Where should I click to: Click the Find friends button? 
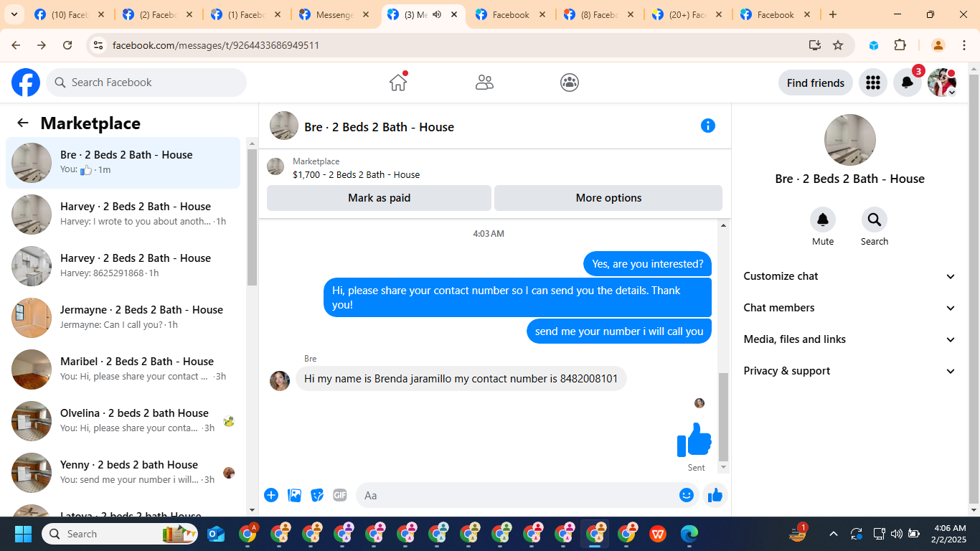click(816, 83)
